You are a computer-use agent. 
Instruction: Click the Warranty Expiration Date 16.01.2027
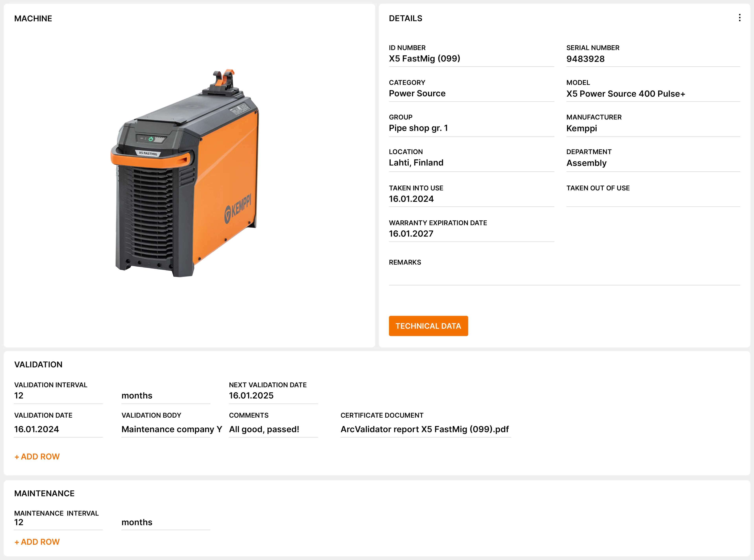click(x=471, y=234)
